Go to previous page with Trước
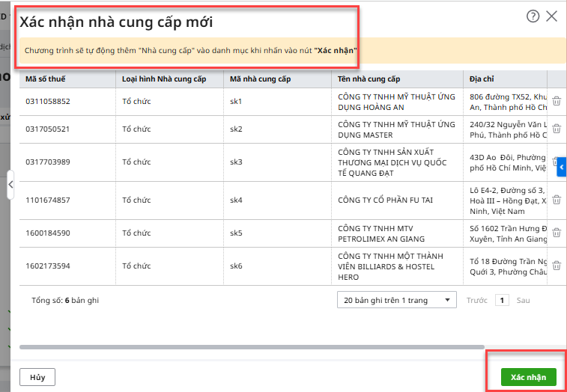The width and height of the screenshot is (567, 392). (476, 300)
